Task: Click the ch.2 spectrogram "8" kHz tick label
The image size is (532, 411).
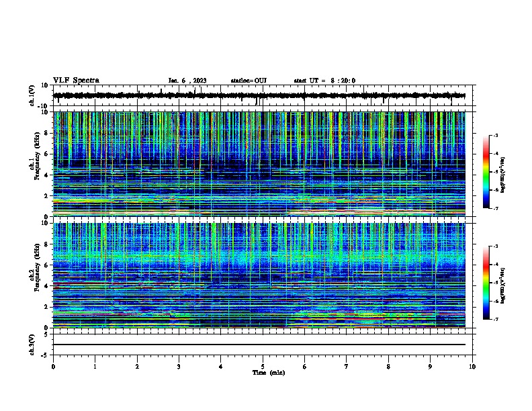Action: [x=47, y=244]
